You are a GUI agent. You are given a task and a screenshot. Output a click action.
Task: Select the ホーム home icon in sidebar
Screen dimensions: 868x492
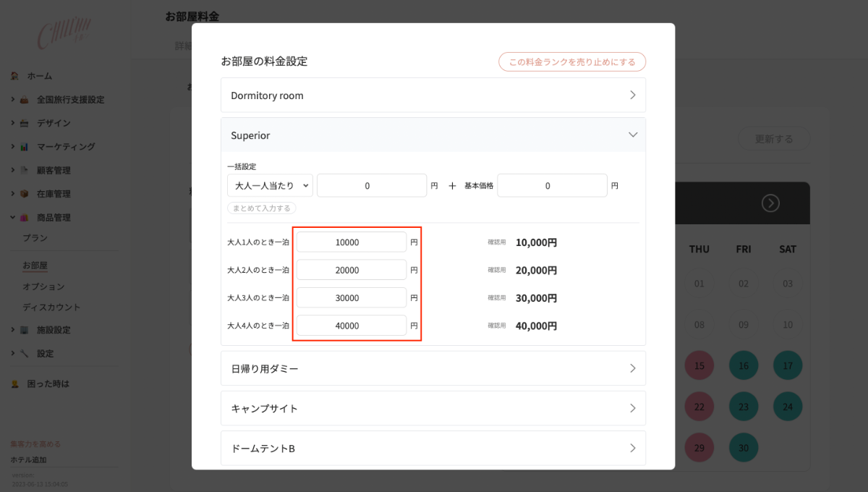[16, 75]
